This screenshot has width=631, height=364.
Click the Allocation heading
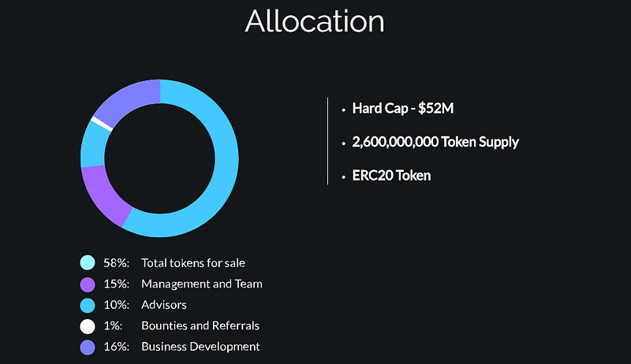(315, 21)
